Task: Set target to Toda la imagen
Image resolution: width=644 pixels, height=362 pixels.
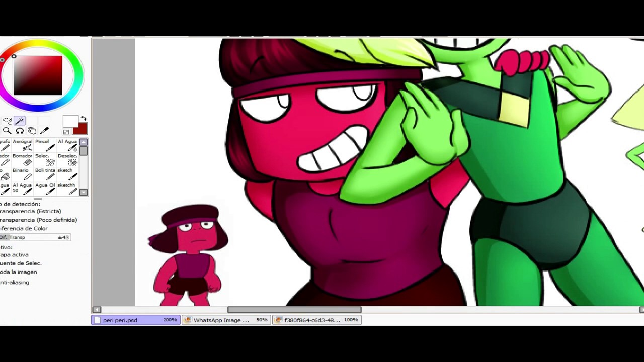Action: pos(19,272)
